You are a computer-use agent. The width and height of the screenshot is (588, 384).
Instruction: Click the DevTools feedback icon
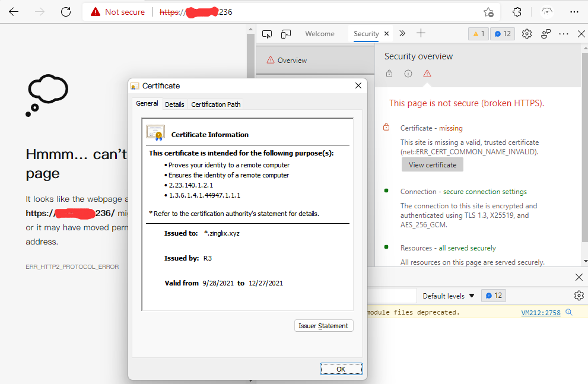(545, 34)
